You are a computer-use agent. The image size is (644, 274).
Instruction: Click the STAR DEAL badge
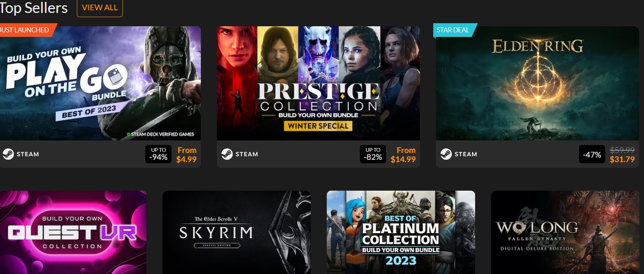pyautogui.click(x=454, y=30)
